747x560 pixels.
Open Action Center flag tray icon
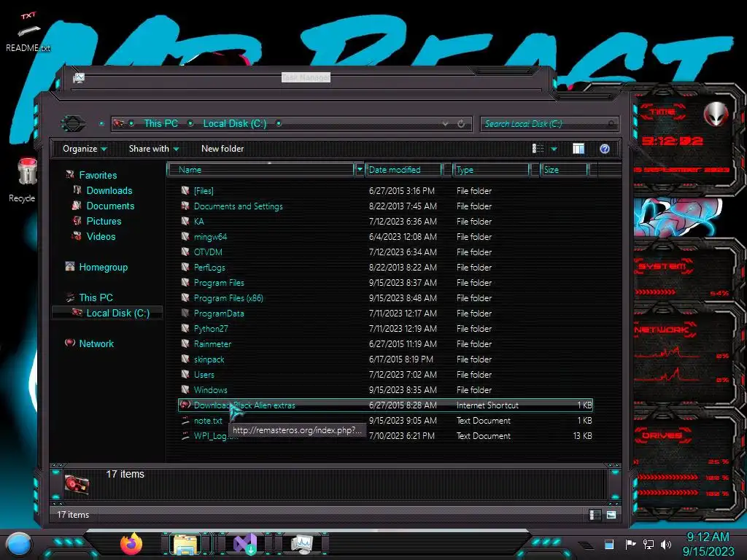tap(630, 544)
